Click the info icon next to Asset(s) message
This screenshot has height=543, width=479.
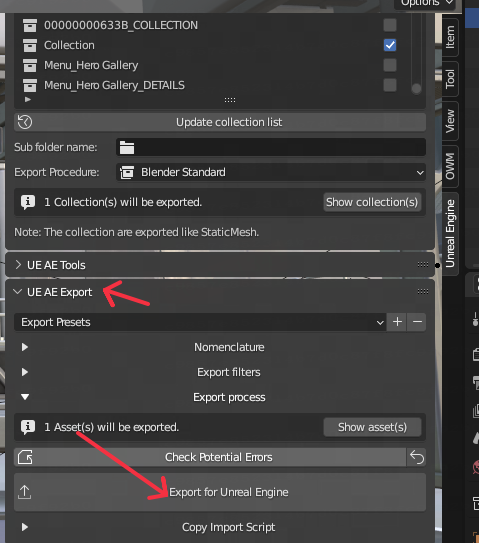28,427
